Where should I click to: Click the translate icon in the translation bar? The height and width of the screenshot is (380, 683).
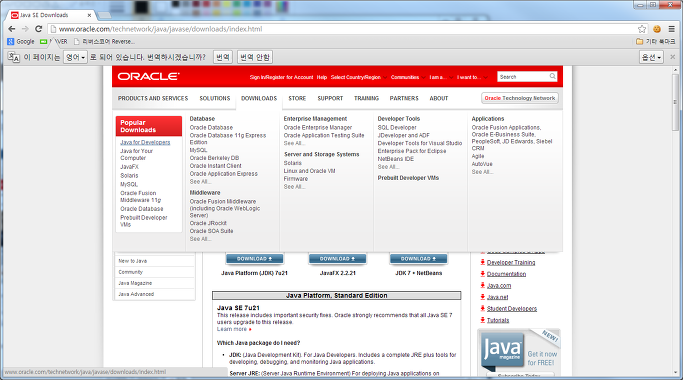coord(14,57)
